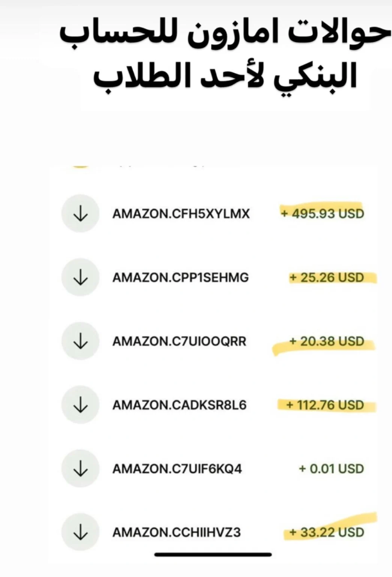Viewport: 392px width, 577px height.
Task: Click the arrow icon beside AMAZON.CFH5XYLMX
Action: point(80,213)
